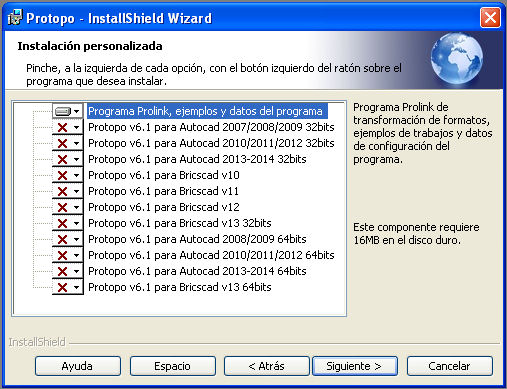Open the dropdown arrow for Autocad 2007/2008/2009 32bits

pos(77,127)
